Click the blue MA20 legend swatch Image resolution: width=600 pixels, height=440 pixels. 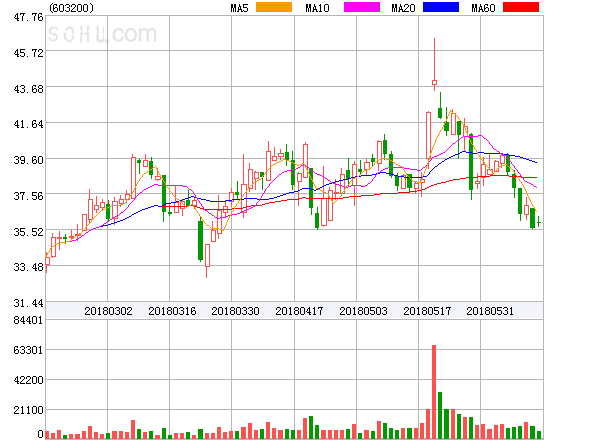pos(441,7)
